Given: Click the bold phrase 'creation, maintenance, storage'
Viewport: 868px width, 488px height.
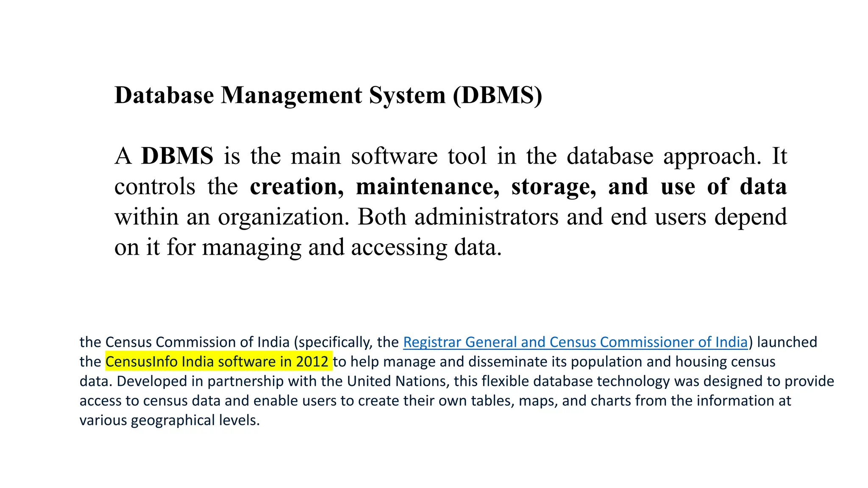Looking at the screenshot, I should 422,186.
